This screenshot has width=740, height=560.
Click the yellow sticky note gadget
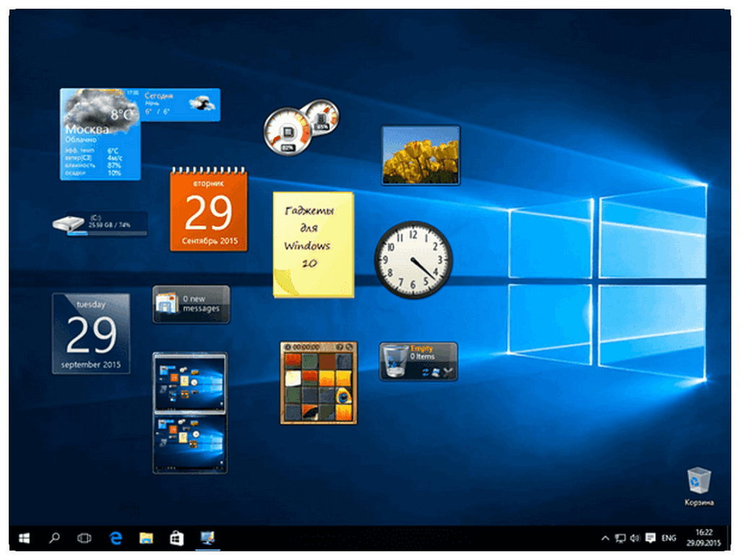tap(314, 244)
